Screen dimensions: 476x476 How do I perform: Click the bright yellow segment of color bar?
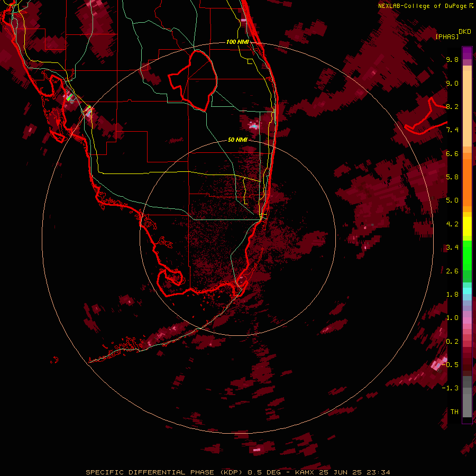[467, 226]
